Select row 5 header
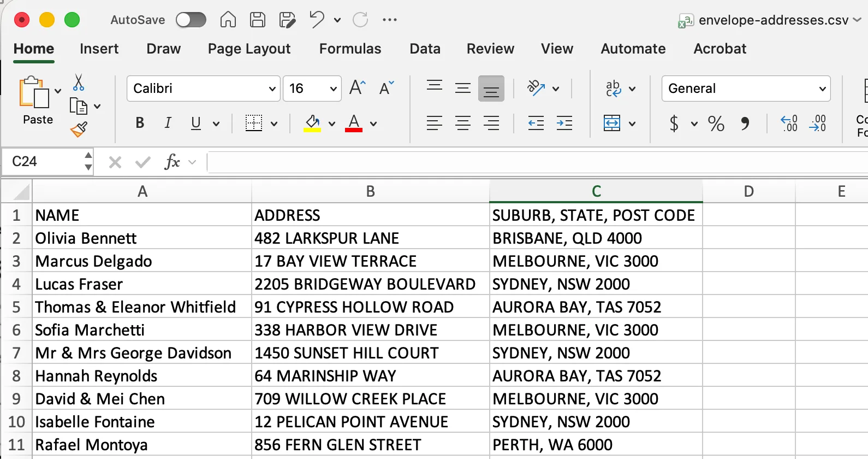This screenshot has height=459, width=868. click(16, 307)
